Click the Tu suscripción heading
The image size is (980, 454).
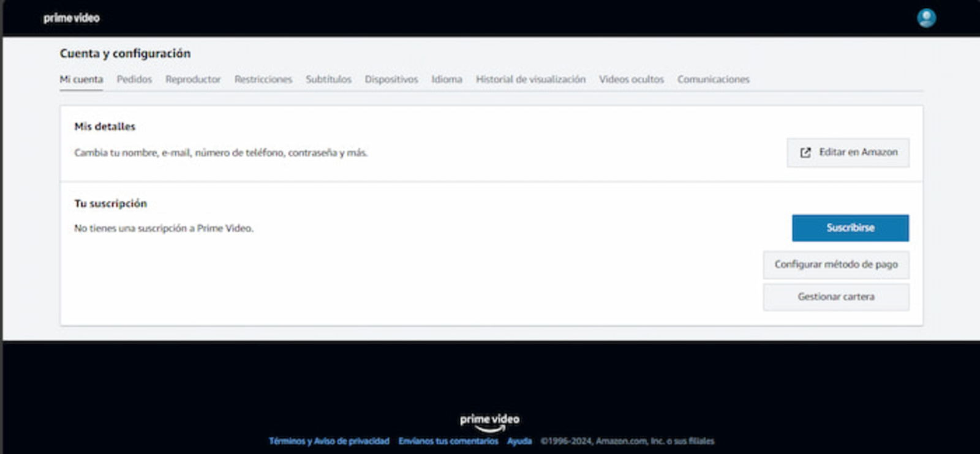111,203
